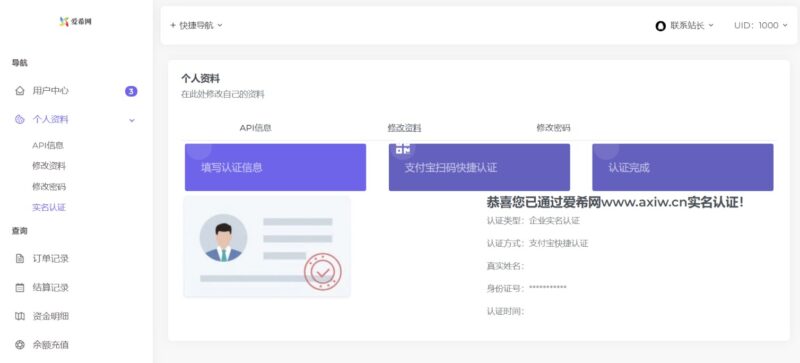Viewport: 800px width, 363px height.
Task: Select 修改密码 sidebar submenu item
Action: [x=49, y=187]
